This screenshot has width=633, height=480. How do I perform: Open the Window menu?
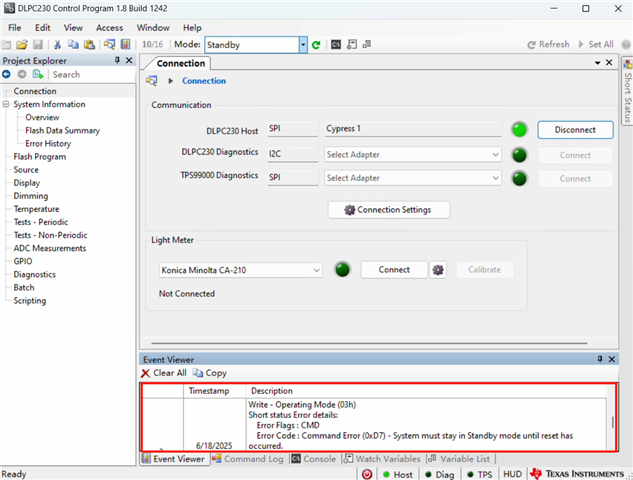(153, 27)
